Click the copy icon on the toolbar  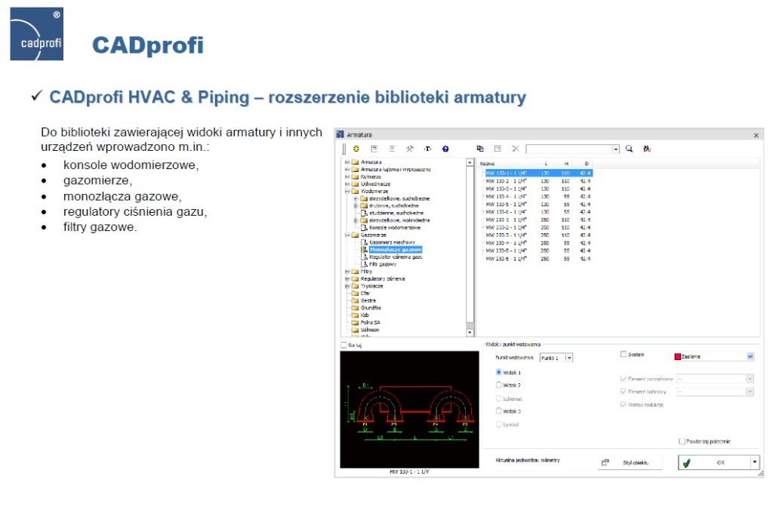482,149
